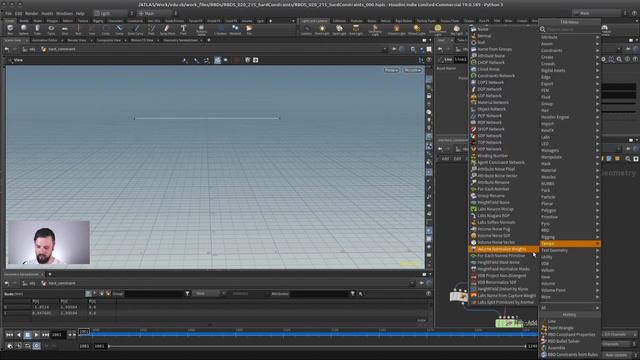
Task: Jump to last frame in playbar
Action: point(45,335)
